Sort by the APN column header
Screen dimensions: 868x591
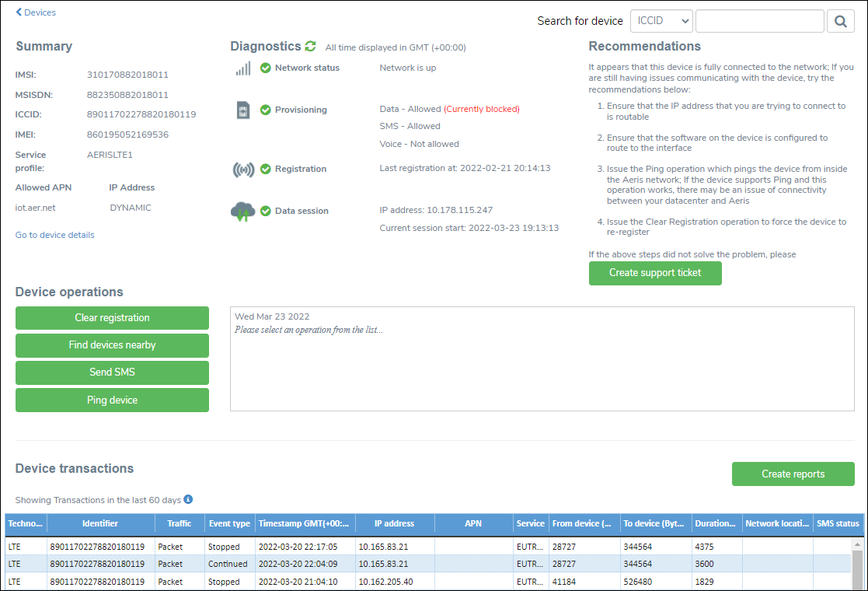(x=473, y=523)
